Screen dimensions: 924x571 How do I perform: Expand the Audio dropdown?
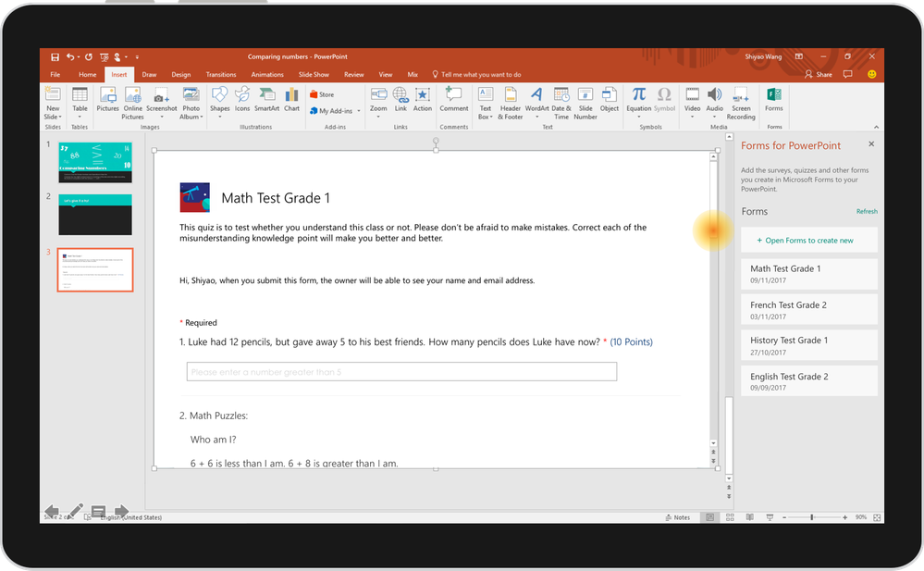tap(715, 117)
